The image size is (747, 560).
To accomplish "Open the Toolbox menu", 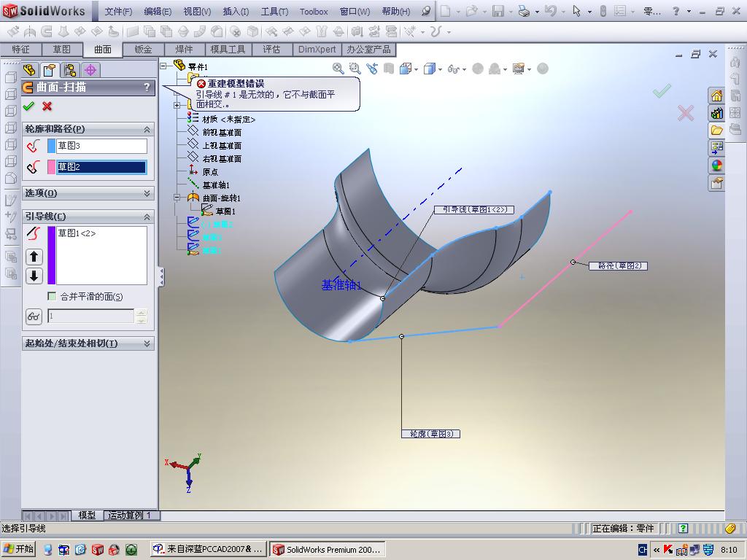I will (314, 12).
